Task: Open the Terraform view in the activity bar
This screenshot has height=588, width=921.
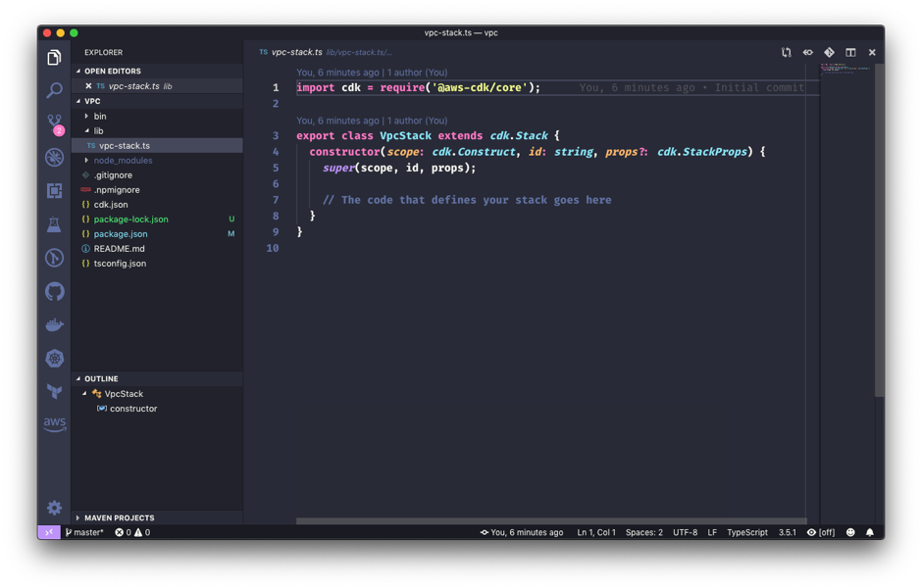Action: coord(54,391)
